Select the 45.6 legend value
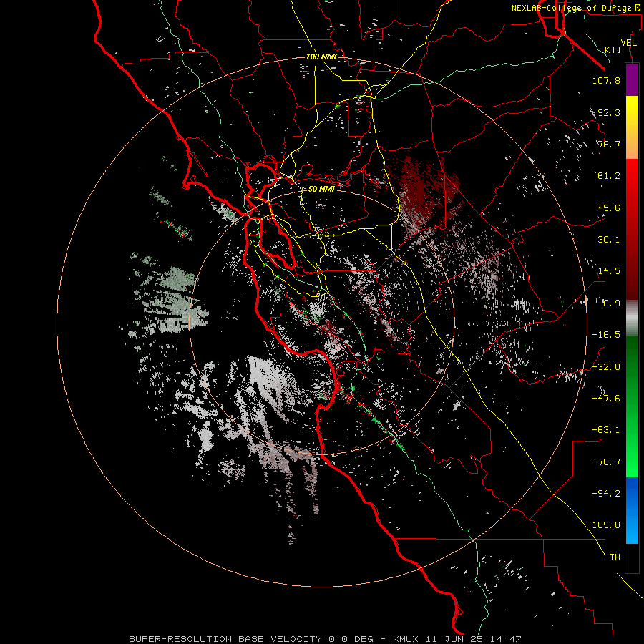Screen dimensions: 644x644 point(609,208)
